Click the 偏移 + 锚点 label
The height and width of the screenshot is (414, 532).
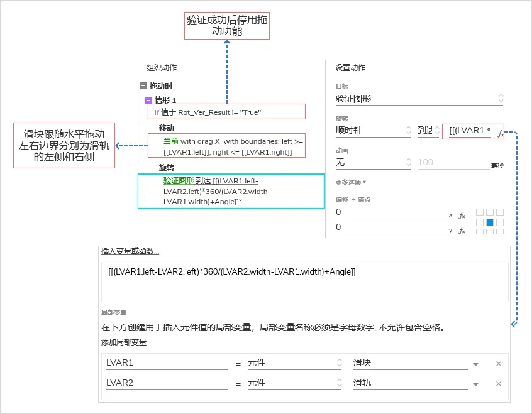pyautogui.click(x=353, y=199)
